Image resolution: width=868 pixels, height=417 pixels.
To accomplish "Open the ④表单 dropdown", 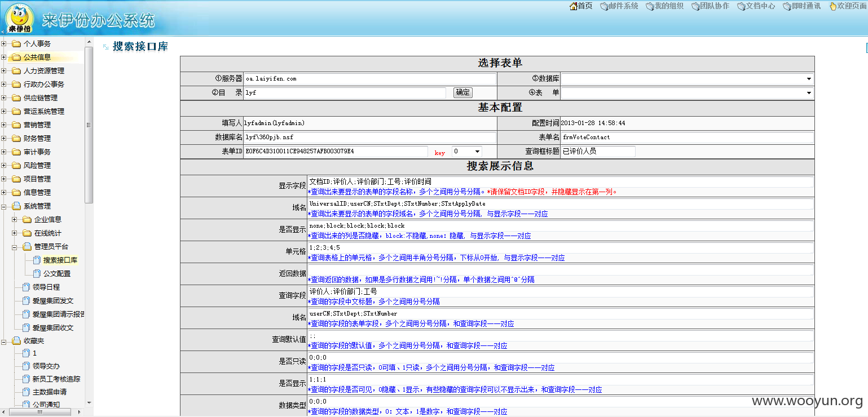I will [687, 92].
